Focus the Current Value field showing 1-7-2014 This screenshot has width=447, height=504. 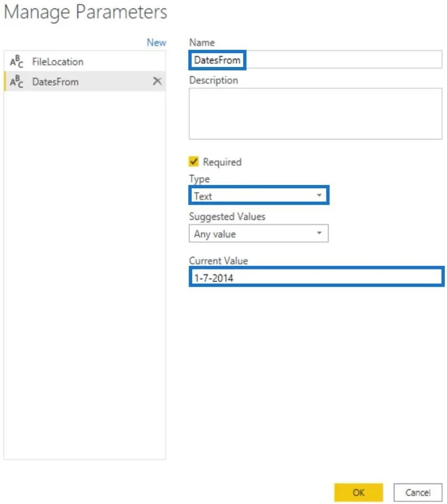pos(316,277)
